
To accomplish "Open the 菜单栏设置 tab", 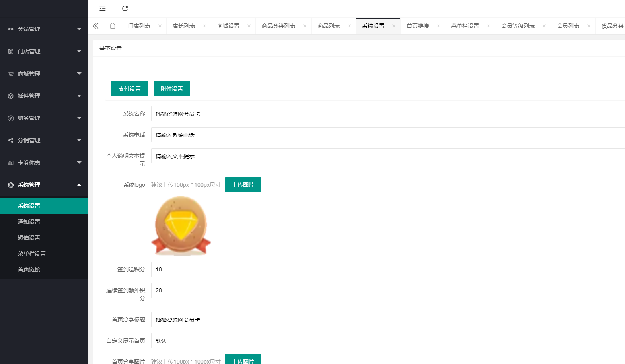I will pos(465,26).
